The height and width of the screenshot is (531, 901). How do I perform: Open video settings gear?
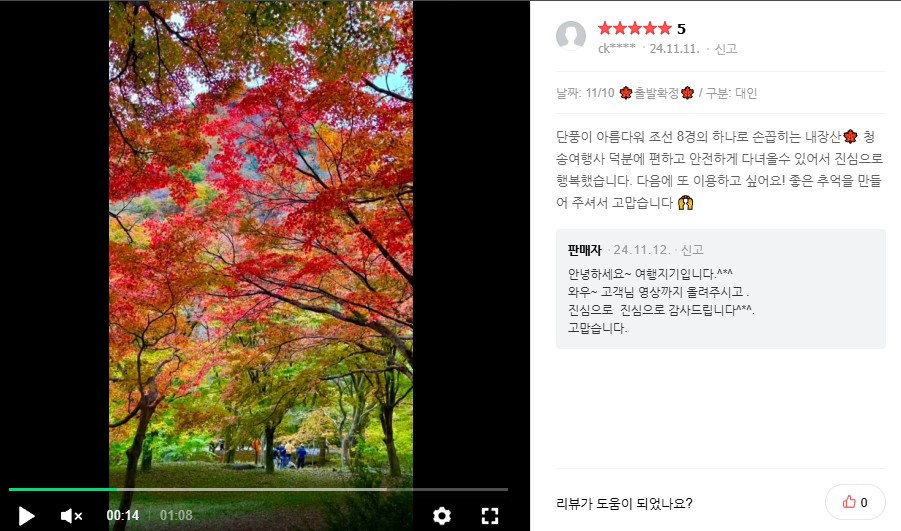pos(441,515)
